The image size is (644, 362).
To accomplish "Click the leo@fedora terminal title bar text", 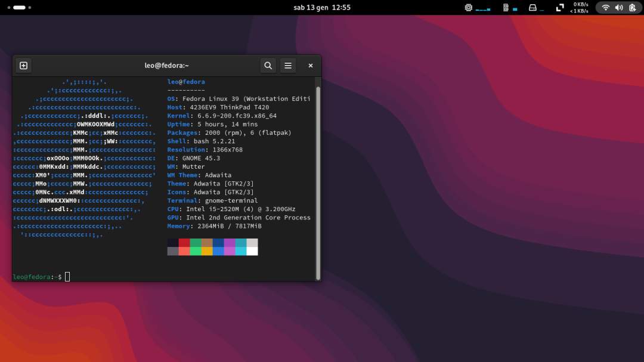I will pyautogui.click(x=166, y=66).
